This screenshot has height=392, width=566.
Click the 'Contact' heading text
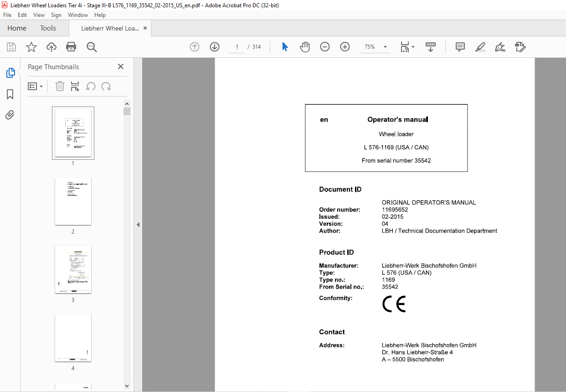pyautogui.click(x=332, y=332)
